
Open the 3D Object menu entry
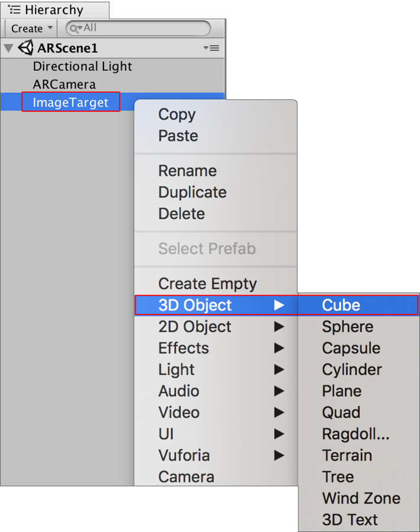coord(216,305)
